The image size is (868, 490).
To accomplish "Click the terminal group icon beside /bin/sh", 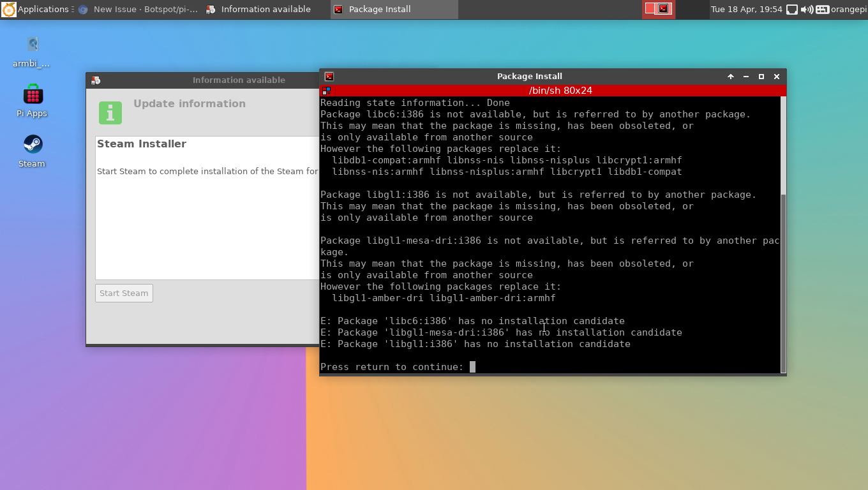I will 326,91.
